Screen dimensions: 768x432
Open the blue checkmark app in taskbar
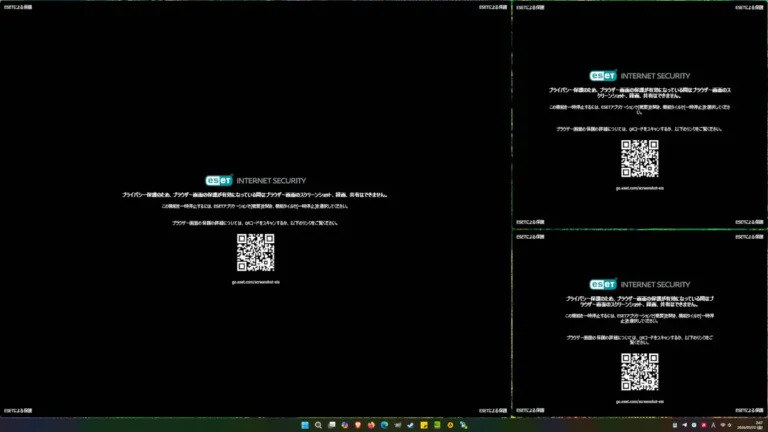[x=410, y=425]
